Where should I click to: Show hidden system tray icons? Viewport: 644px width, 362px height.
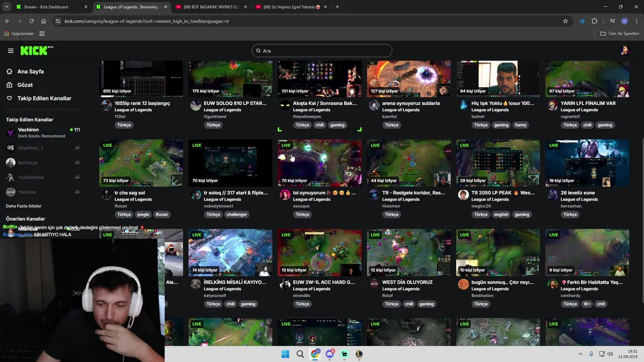click(x=580, y=354)
